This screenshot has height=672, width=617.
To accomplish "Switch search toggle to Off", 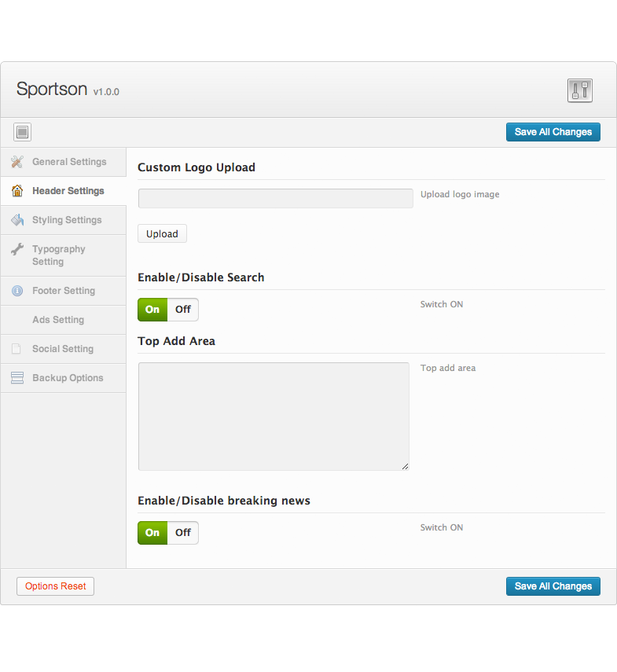I will (183, 310).
